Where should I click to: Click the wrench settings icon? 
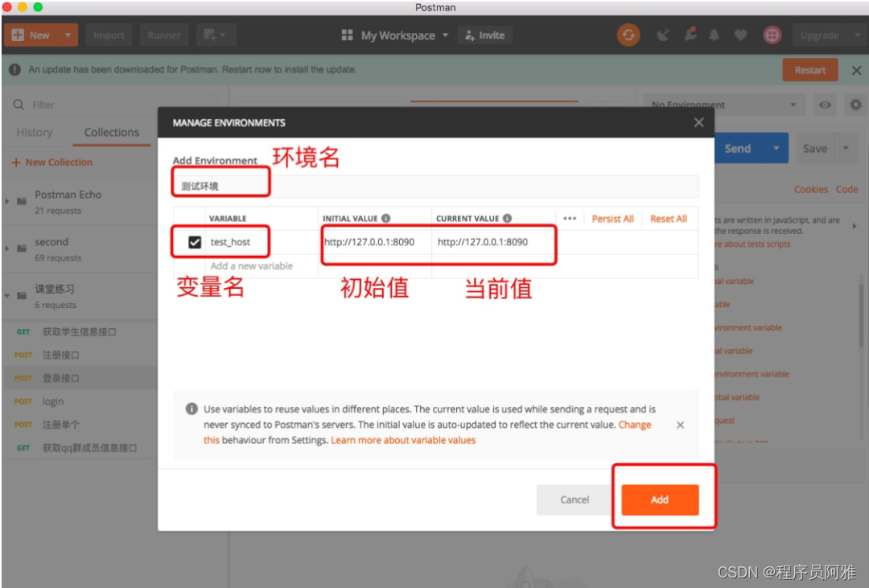(690, 35)
